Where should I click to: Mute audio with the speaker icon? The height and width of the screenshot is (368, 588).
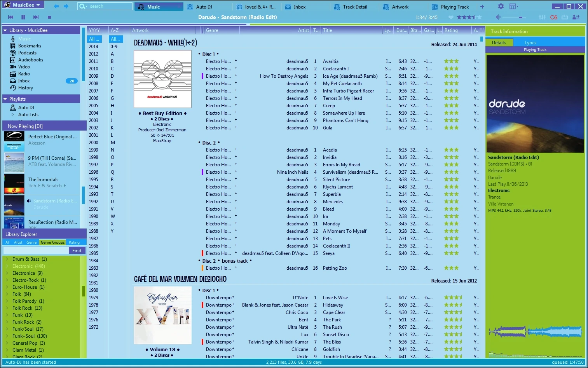(498, 17)
